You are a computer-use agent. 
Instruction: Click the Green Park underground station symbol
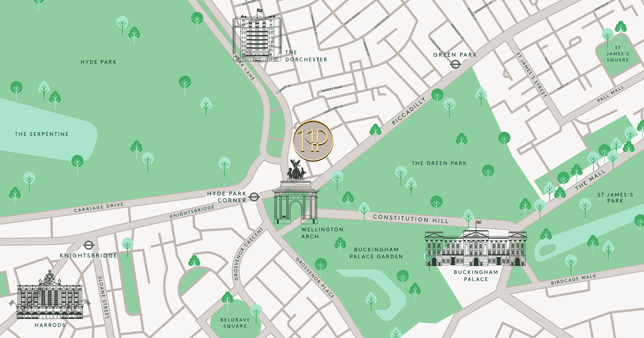pyautogui.click(x=455, y=64)
